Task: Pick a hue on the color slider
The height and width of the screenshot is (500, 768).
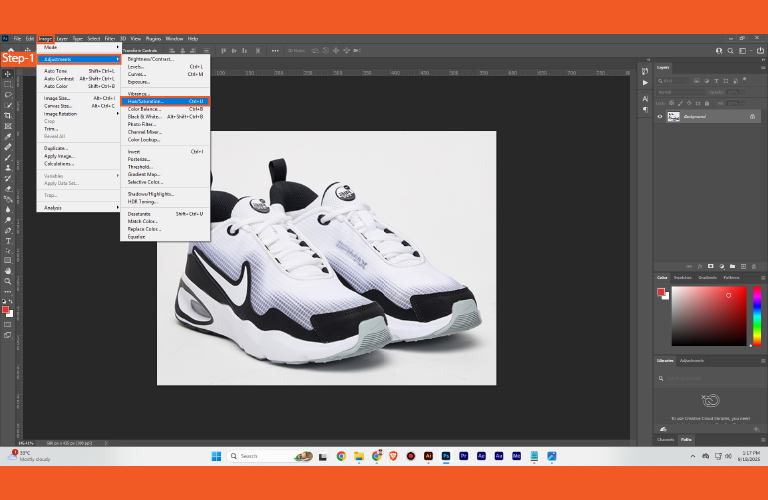Action: (x=756, y=315)
